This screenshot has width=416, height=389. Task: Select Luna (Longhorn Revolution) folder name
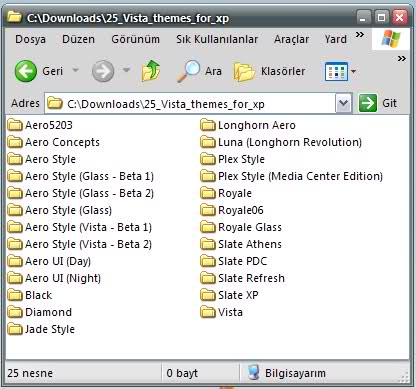click(290, 142)
